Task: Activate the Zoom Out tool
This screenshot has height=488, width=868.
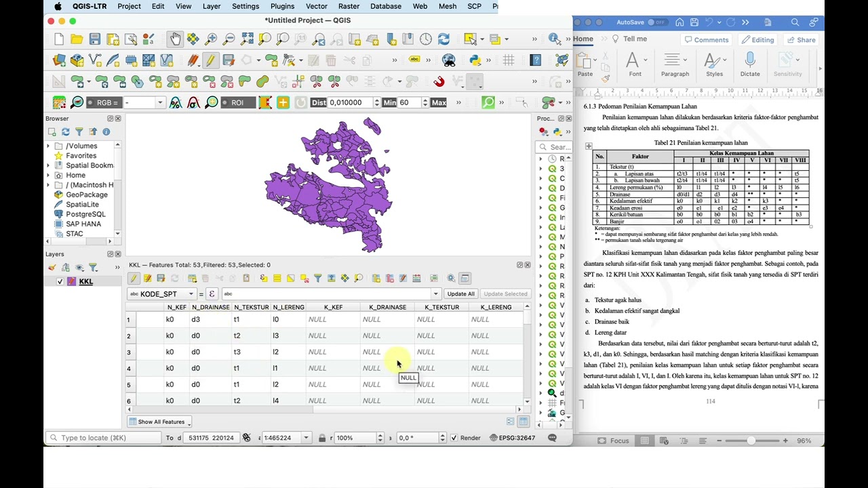Action: (229, 39)
